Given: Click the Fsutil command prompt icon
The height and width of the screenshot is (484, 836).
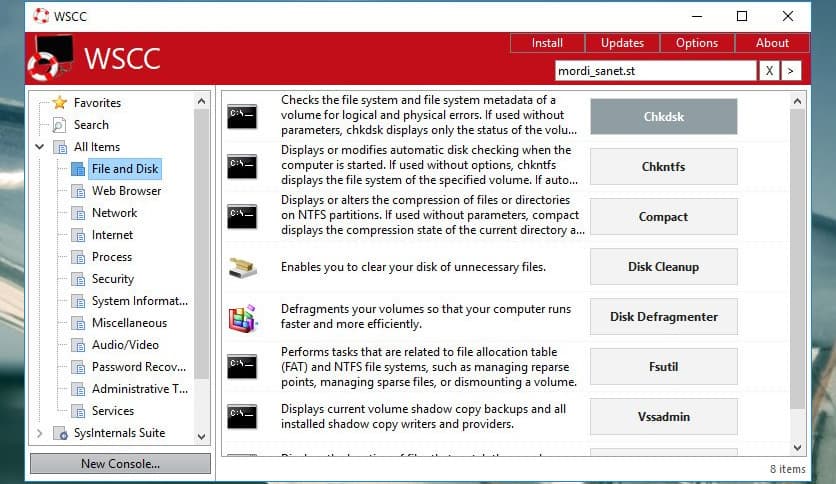Looking at the screenshot, I should [242, 367].
